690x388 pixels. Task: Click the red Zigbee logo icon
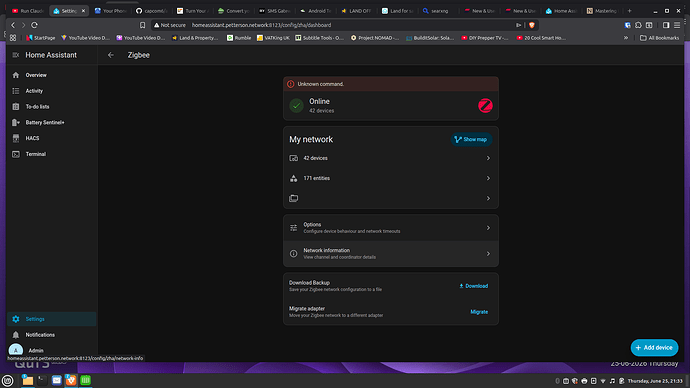tap(485, 106)
